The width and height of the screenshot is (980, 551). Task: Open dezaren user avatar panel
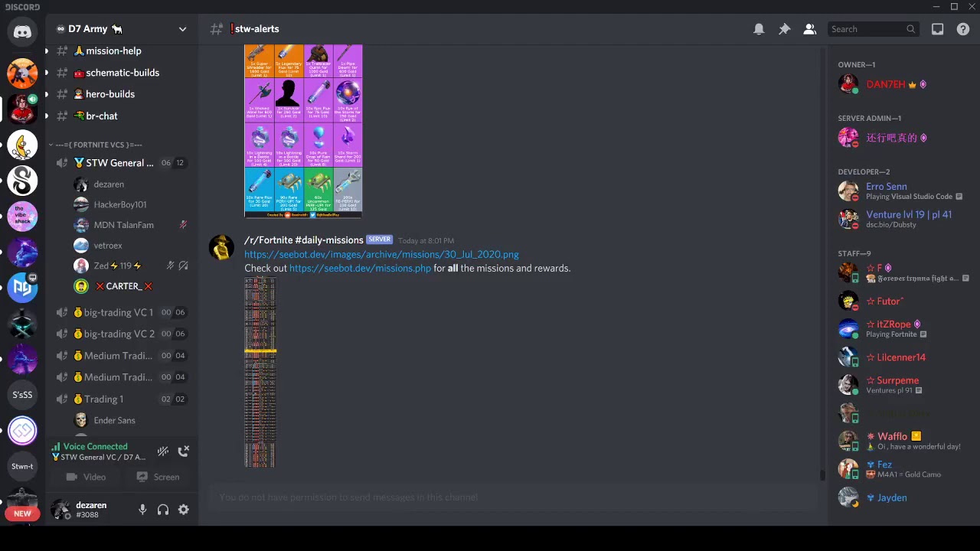point(60,510)
